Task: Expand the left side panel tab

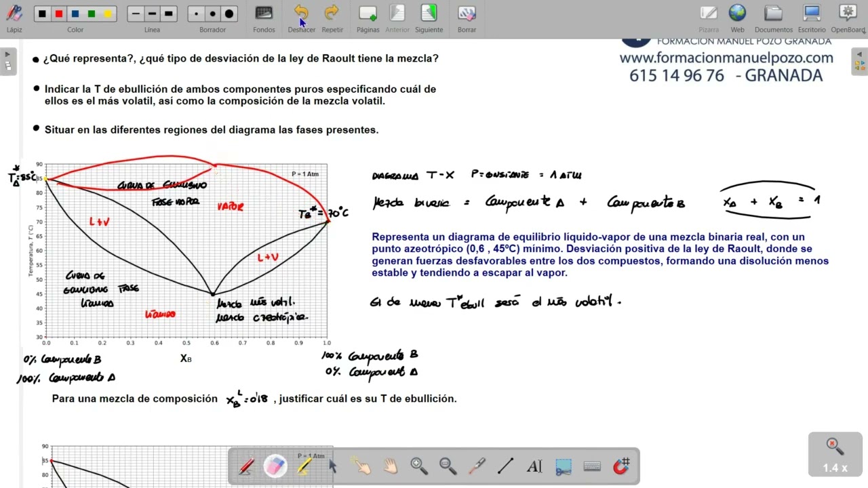Action: (x=7, y=61)
